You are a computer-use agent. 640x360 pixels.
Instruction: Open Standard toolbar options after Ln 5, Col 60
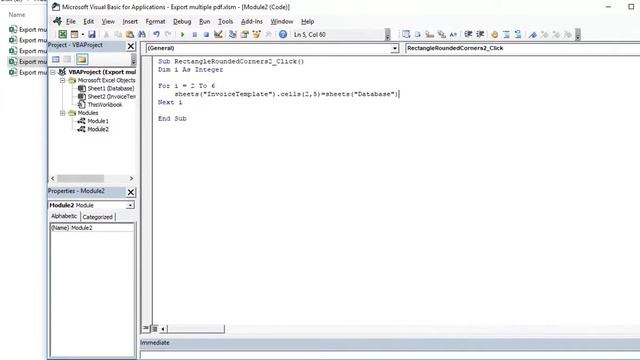[387, 35]
